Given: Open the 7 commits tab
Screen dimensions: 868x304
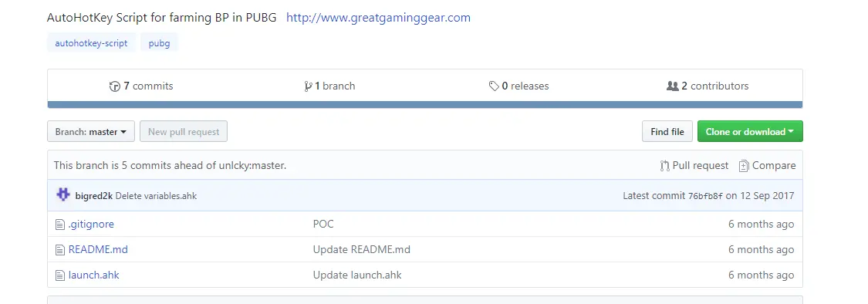Looking at the screenshot, I should pos(142,86).
